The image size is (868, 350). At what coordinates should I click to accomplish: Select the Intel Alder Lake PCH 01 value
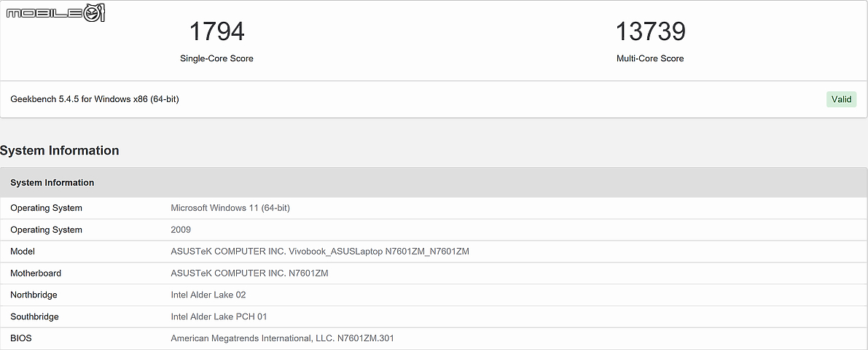pos(219,317)
